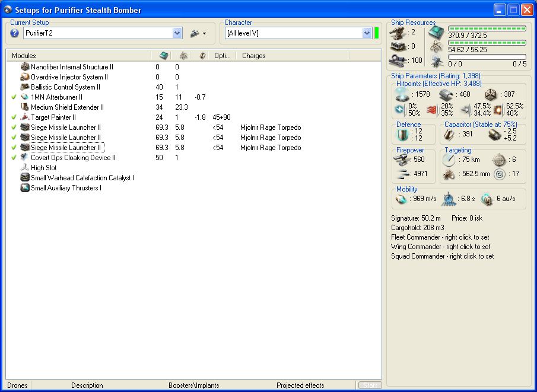Click the blue help question mark icon
The width and height of the screenshot is (537, 392).
[x=15, y=33]
